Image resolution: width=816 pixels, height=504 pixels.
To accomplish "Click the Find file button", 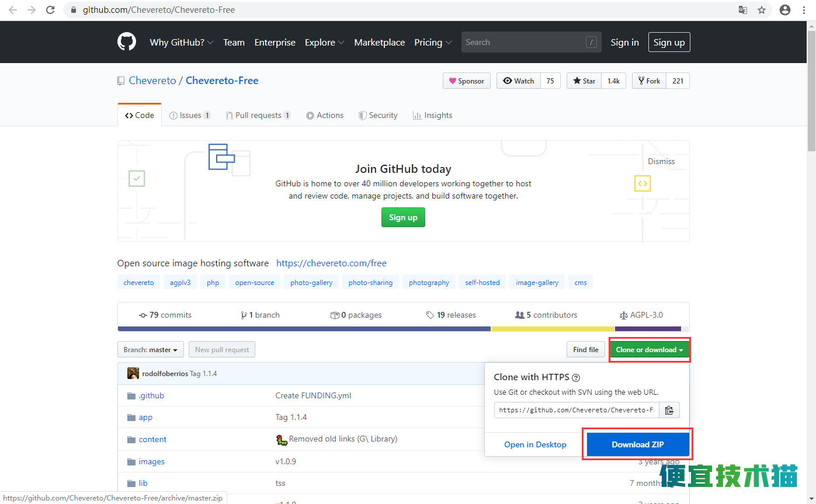I will (x=585, y=350).
